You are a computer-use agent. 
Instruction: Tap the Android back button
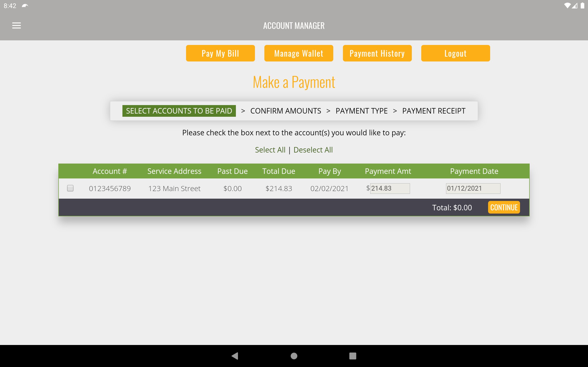235,356
